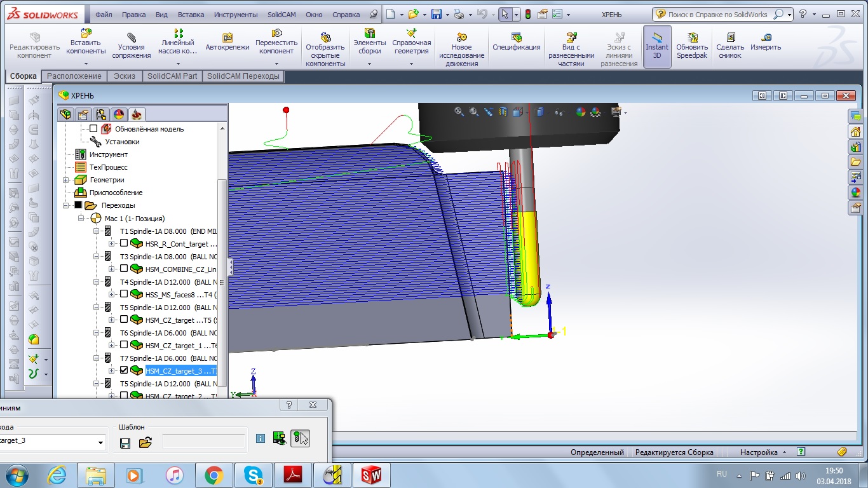
Task: Click save template floppy icon in dialog
Action: click(x=125, y=443)
